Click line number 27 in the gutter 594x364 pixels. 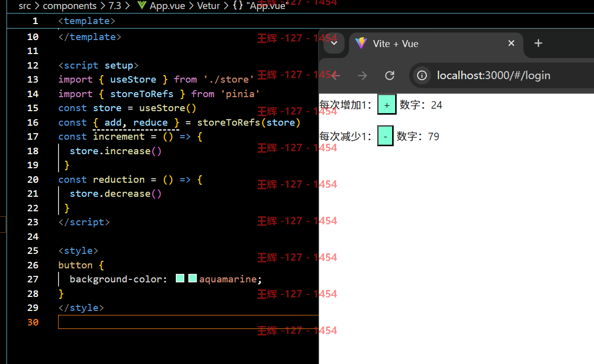click(x=33, y=279)
